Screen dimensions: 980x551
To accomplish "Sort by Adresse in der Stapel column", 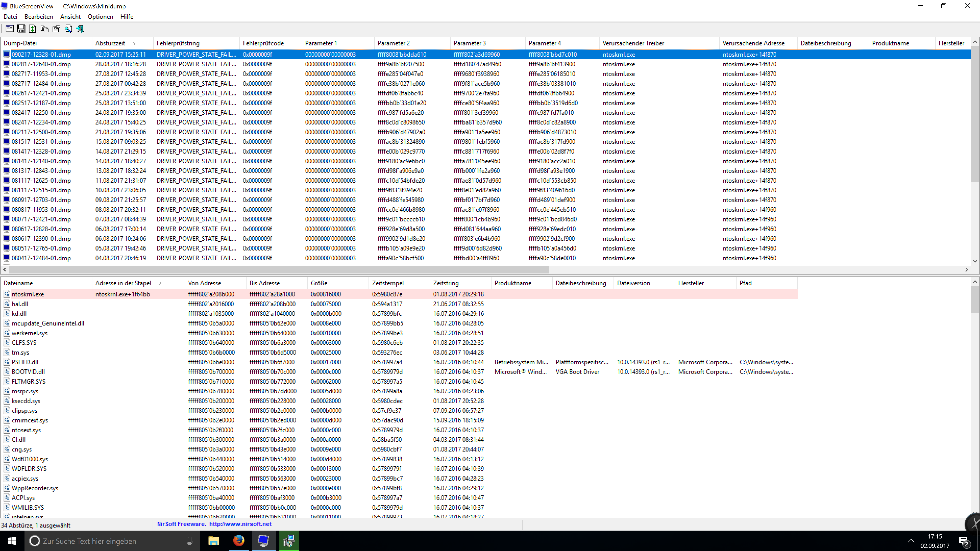I will pos(123,283).
